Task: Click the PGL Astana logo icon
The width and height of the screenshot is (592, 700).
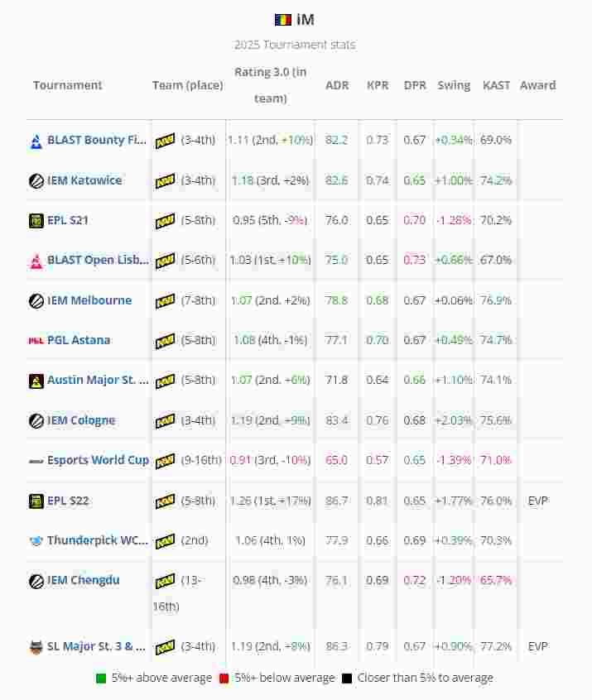Action: (x=36, y=340)
